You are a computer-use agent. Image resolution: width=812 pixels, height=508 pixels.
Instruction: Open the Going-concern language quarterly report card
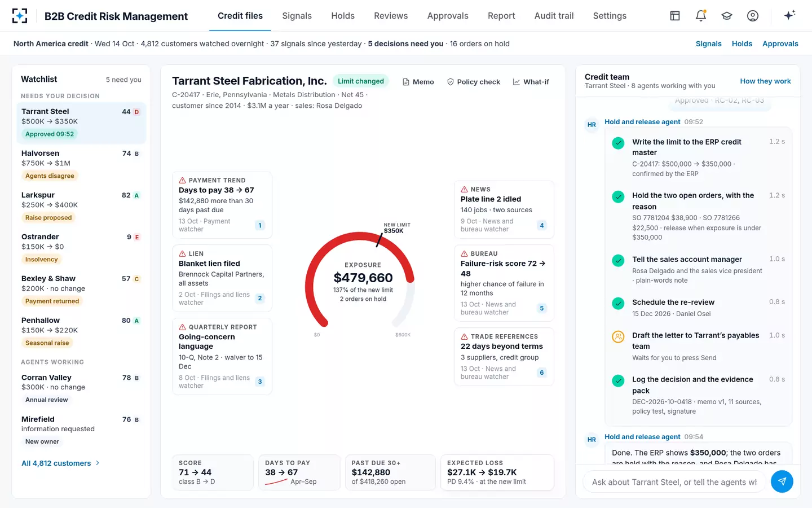click(222, 356)
